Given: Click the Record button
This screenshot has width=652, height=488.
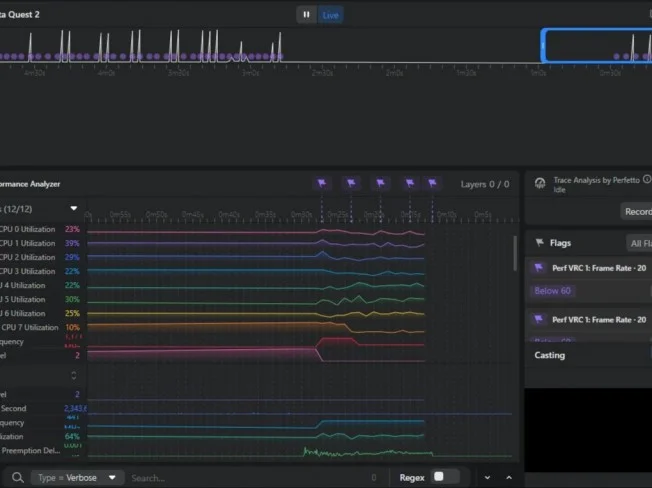Looking at the screenshot, I should (637, 212).
